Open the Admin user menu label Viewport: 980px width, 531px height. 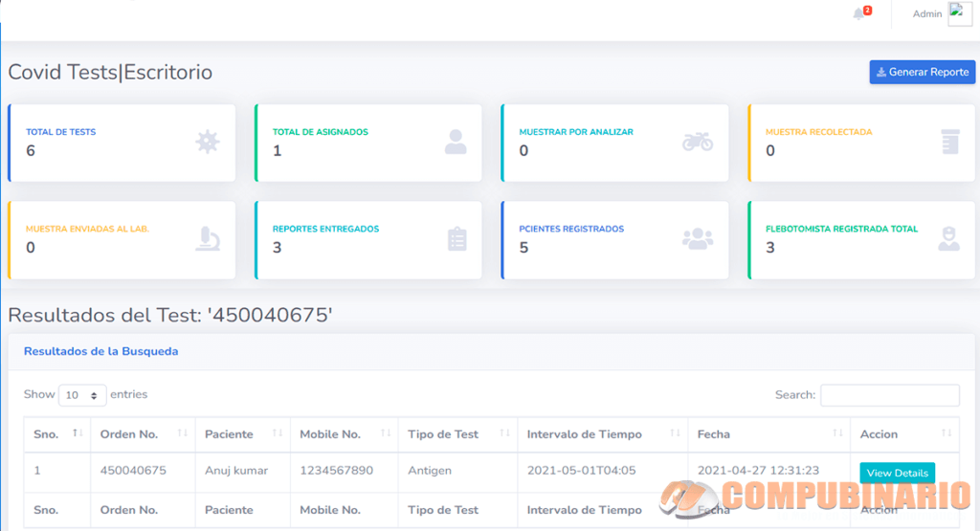pos(926,13)
